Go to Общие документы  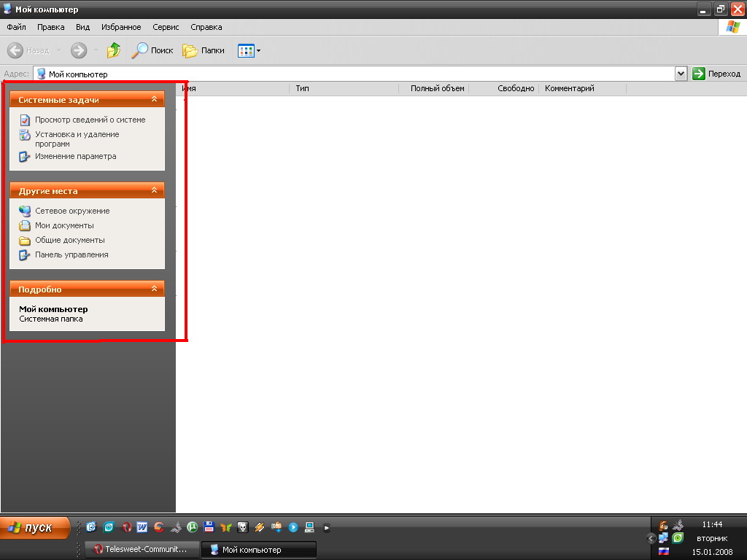pos(69,241)
